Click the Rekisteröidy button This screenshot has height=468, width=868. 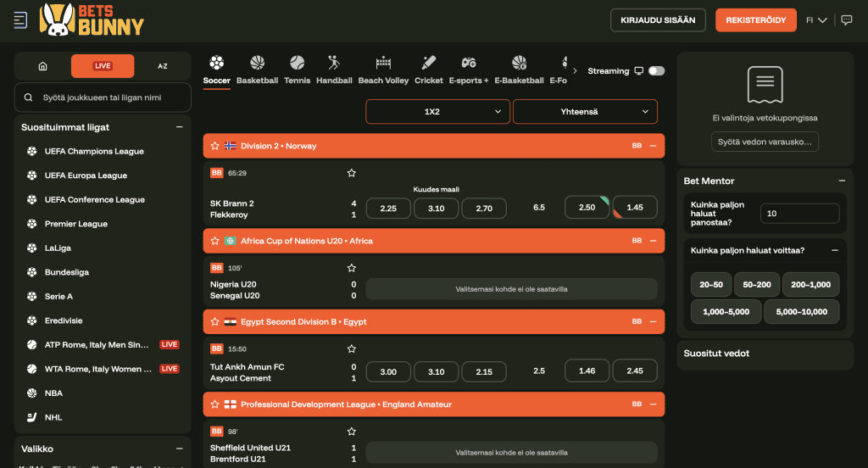pos(755,20)
